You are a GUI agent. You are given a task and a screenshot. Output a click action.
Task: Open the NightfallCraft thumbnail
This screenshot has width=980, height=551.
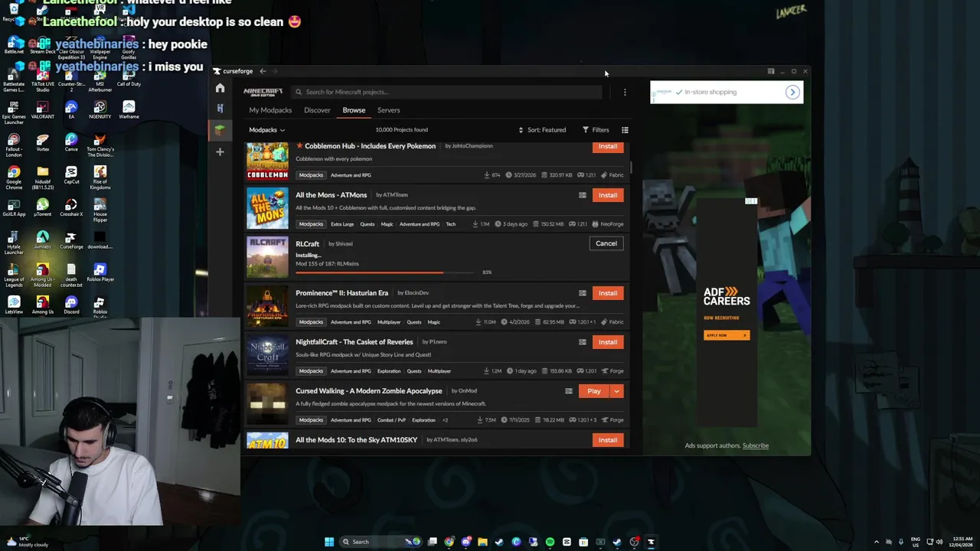267,354
